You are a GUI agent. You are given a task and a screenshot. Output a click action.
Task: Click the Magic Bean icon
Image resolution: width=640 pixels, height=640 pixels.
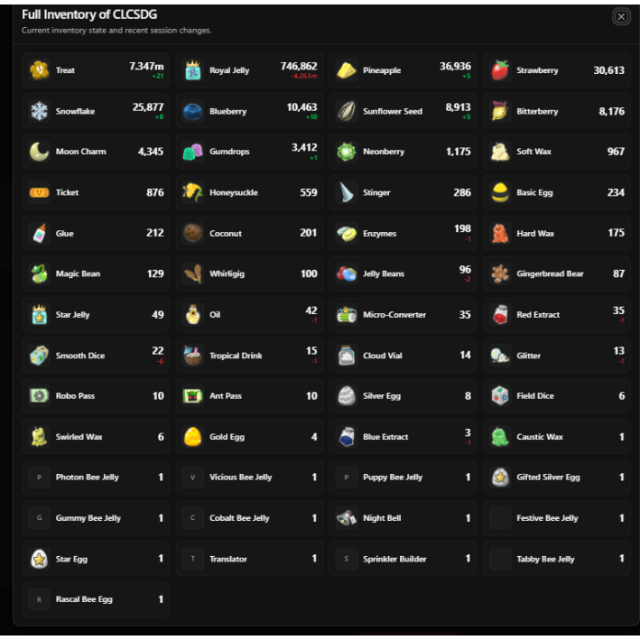pos(39,274)
